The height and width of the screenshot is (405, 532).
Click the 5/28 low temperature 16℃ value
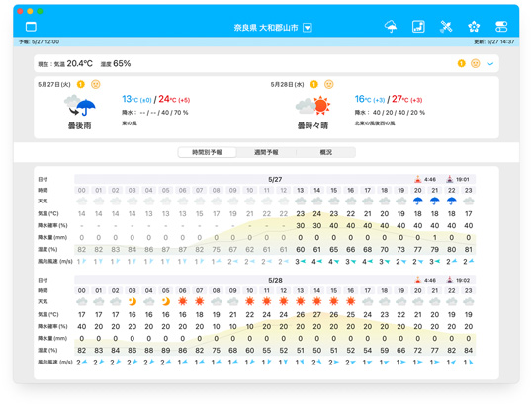(363, 99)
